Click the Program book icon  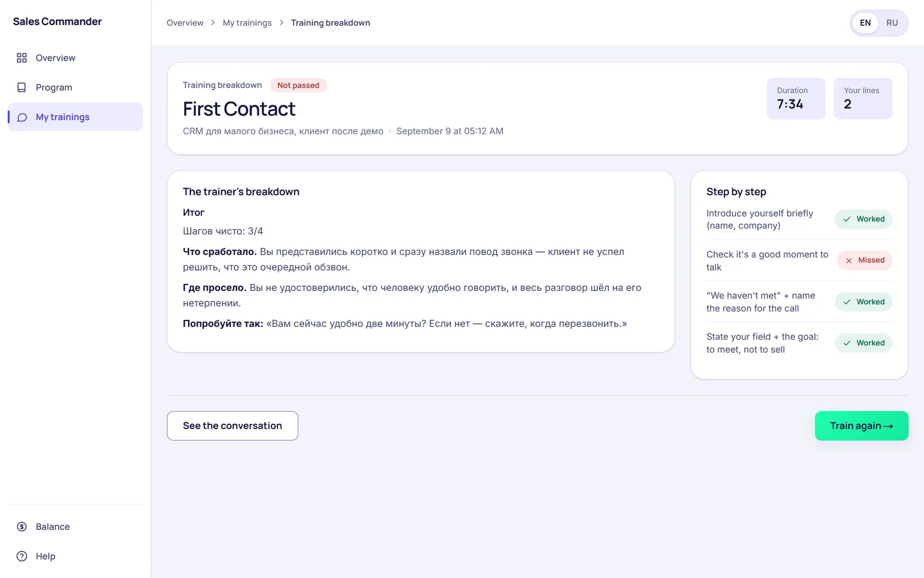[x=22, y=87]
